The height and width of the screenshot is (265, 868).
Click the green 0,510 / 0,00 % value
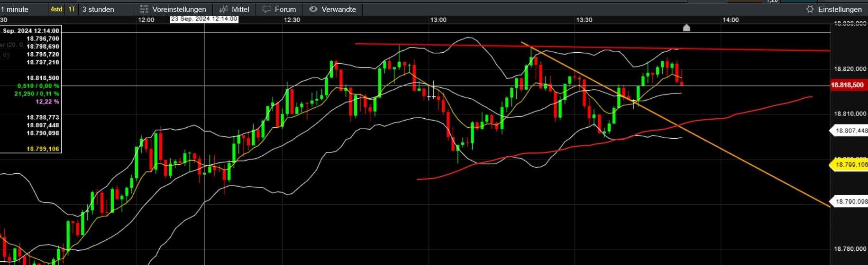click(x=38, y=86)
